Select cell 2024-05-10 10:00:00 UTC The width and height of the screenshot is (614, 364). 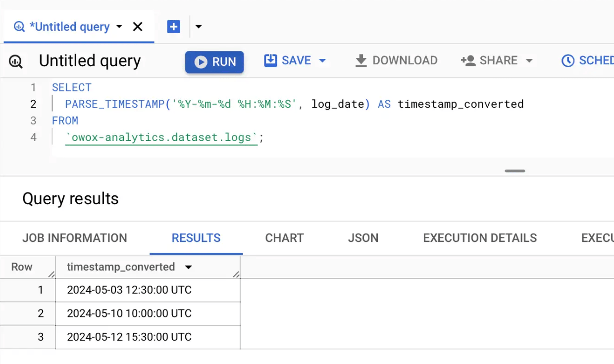click(148, 314)
